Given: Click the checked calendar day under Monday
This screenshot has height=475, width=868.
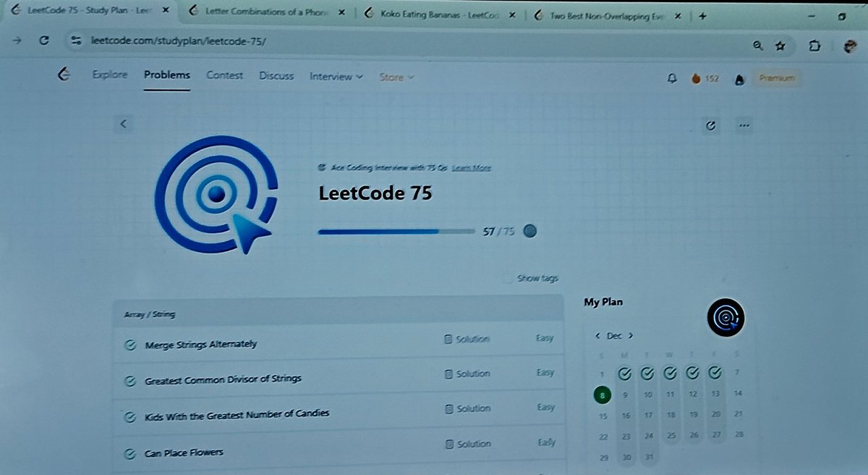Looking at the screenshot, I should [x=626, y=374].
